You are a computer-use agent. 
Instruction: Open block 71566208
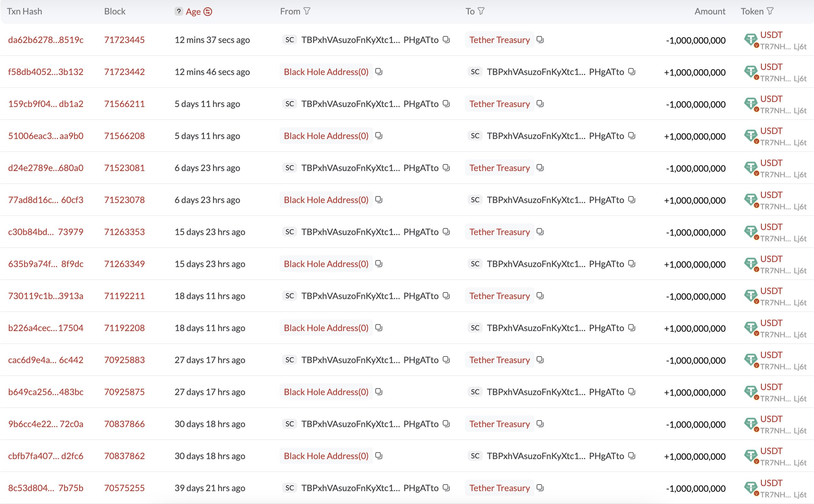coord(124,136)
